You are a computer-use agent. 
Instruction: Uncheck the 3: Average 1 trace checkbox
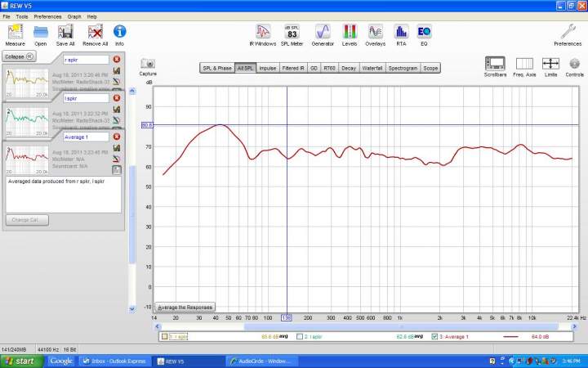pyautogui.click(x=434, y=336)
